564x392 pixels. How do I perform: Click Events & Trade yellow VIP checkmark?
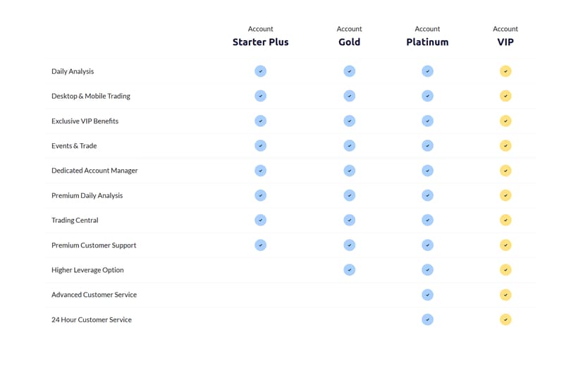tap(505, 146)
